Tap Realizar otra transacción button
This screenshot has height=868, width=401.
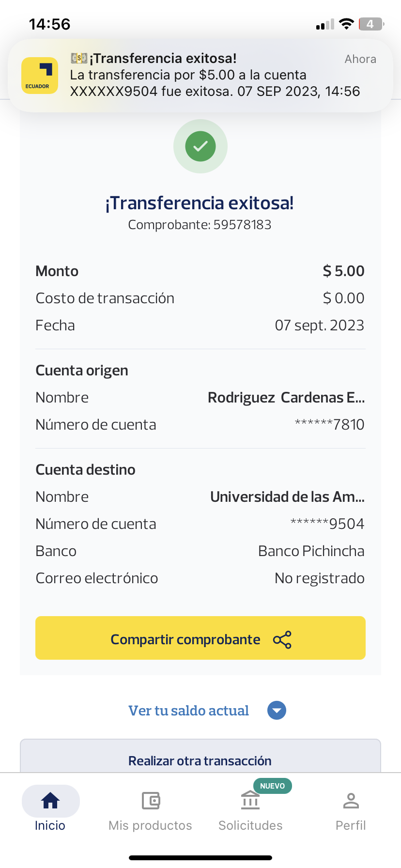(x=200, y=760)
